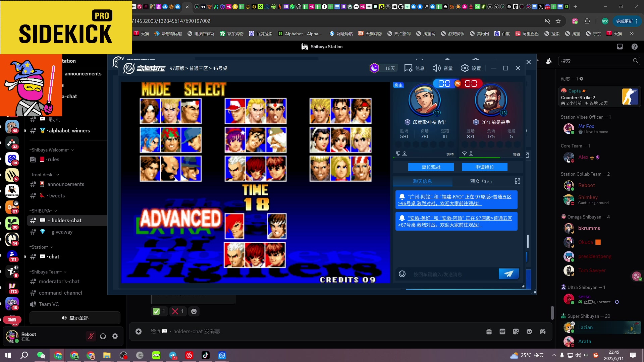The image size is (644, 362).
Task: Open the GIF picker
Action: click(502, 331)
